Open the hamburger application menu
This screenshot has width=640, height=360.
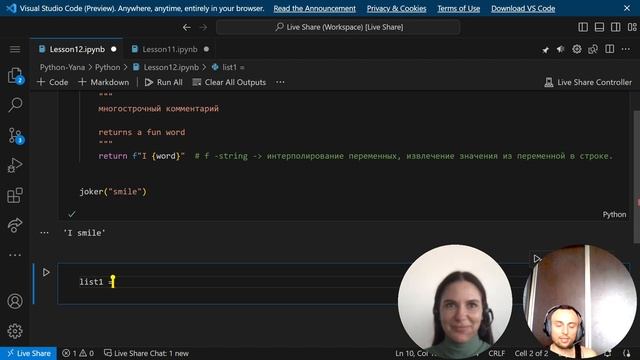pyautogui.click(x=15, y=49)
